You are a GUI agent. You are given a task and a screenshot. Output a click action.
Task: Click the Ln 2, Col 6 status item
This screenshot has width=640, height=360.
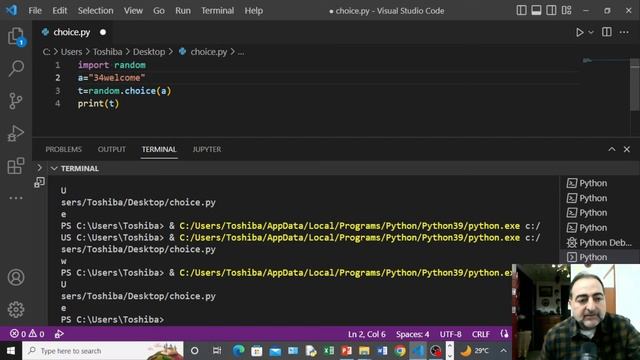click(x=367, y=334)
